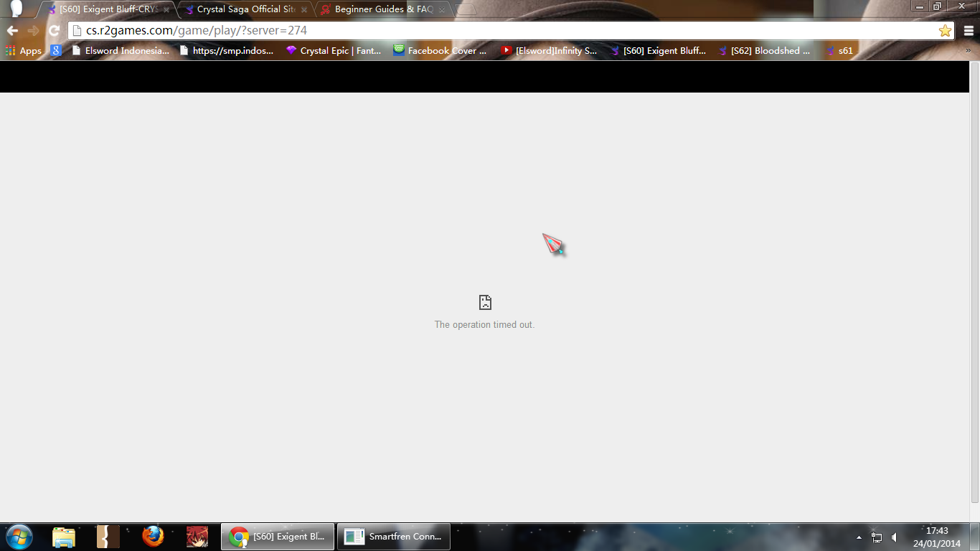Click the page's vertical scrollbar
Viewport: 980px width, 551px height.
(x=974, y=287)
